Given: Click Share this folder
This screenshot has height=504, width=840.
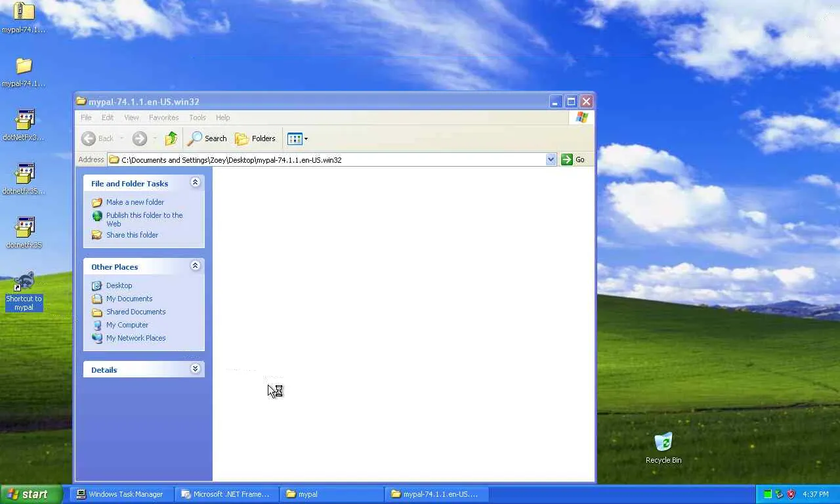Looking at the screenshot, I should pos(132,235).
